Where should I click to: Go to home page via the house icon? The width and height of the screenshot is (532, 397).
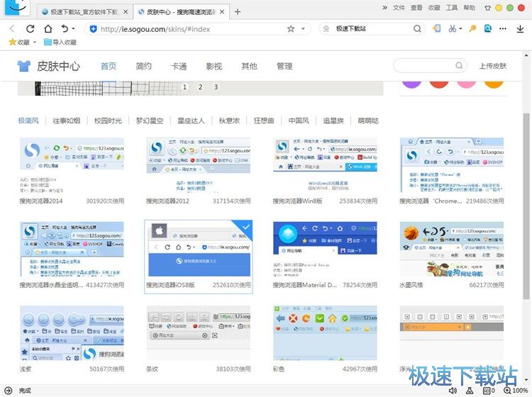click(x=48, y=29)
